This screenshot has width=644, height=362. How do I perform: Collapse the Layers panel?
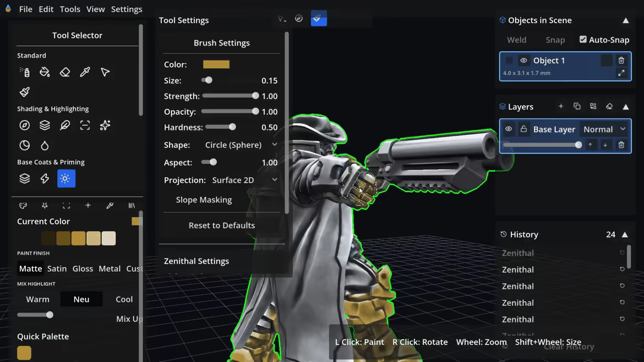tap(625, 107)
